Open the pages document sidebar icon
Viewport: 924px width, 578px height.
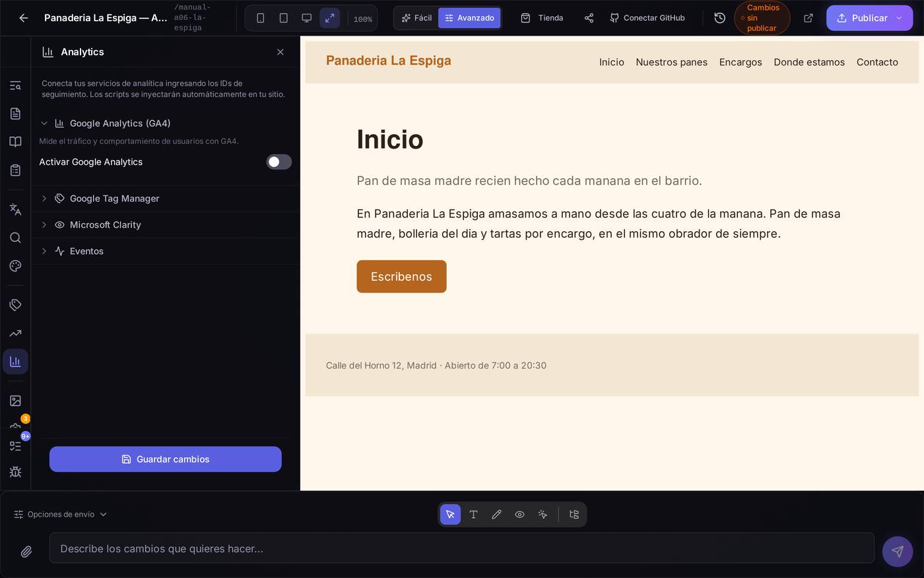pos(15,114)
